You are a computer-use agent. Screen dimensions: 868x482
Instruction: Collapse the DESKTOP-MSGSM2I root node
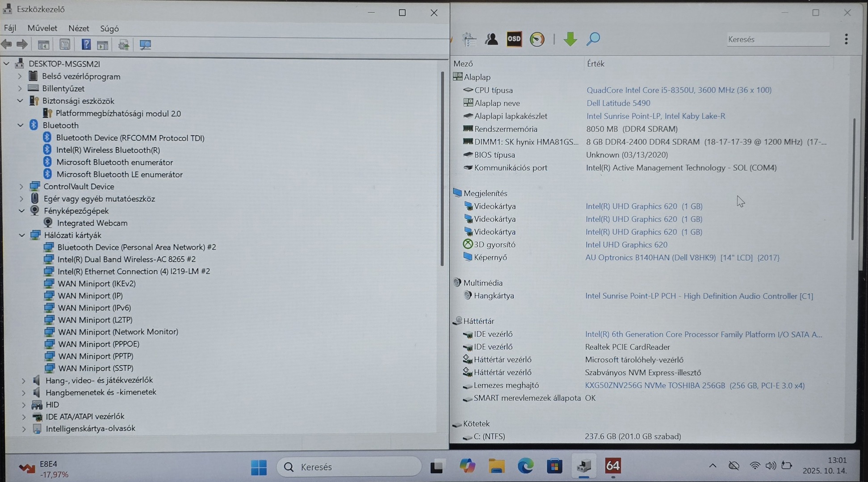(x=7, y=64)
